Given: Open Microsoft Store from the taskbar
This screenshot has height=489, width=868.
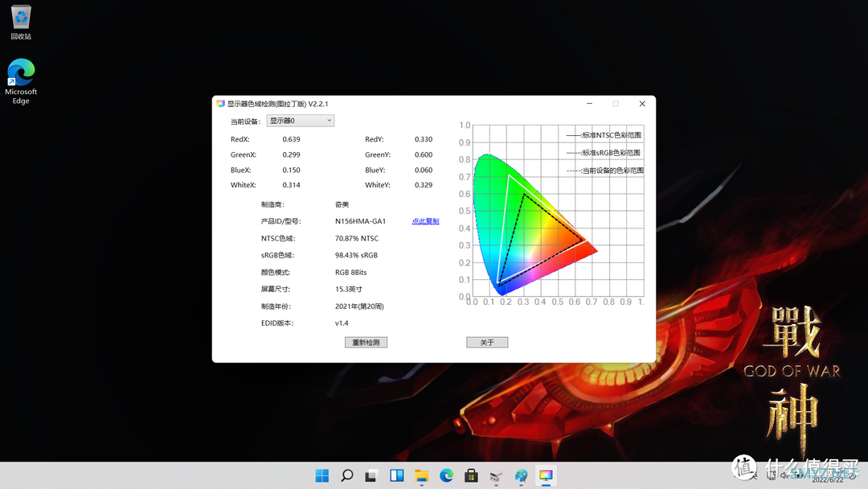Looking at the screenshot, I should click(x=471, y=475).
